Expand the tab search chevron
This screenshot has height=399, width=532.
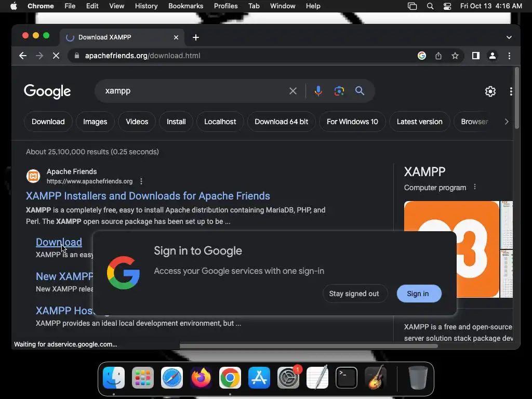pyautogui.click(x=509, y=37)
